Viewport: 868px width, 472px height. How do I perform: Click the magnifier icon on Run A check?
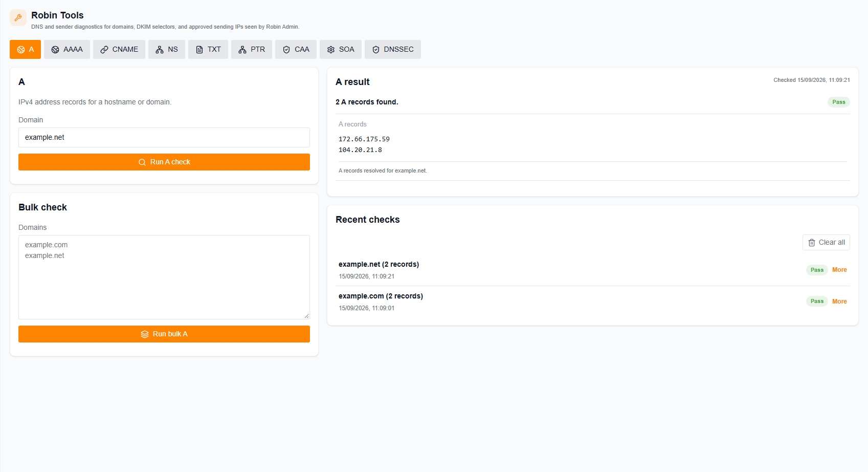pos(142,162)
